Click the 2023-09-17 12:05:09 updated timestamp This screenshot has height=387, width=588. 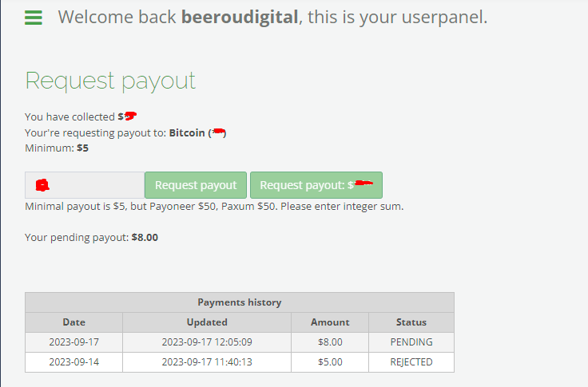pos(207,342)
